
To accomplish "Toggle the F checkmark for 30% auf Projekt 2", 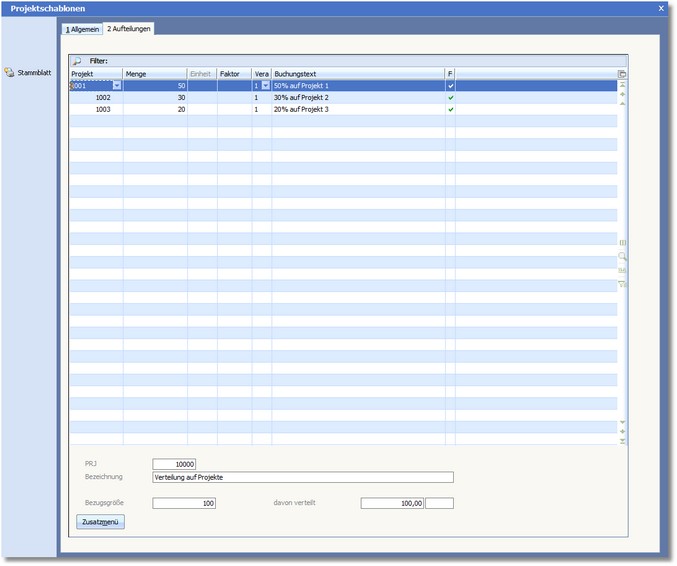I will click(451, 98).
